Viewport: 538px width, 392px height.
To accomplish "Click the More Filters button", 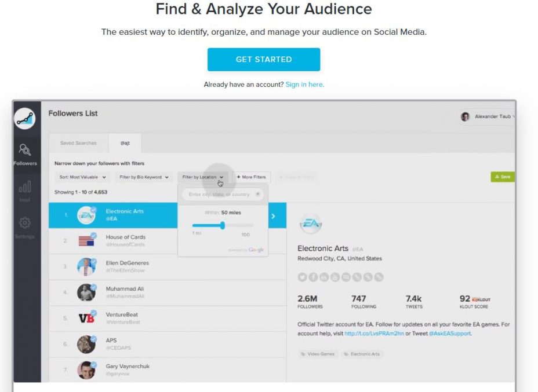I will [252, 177].
